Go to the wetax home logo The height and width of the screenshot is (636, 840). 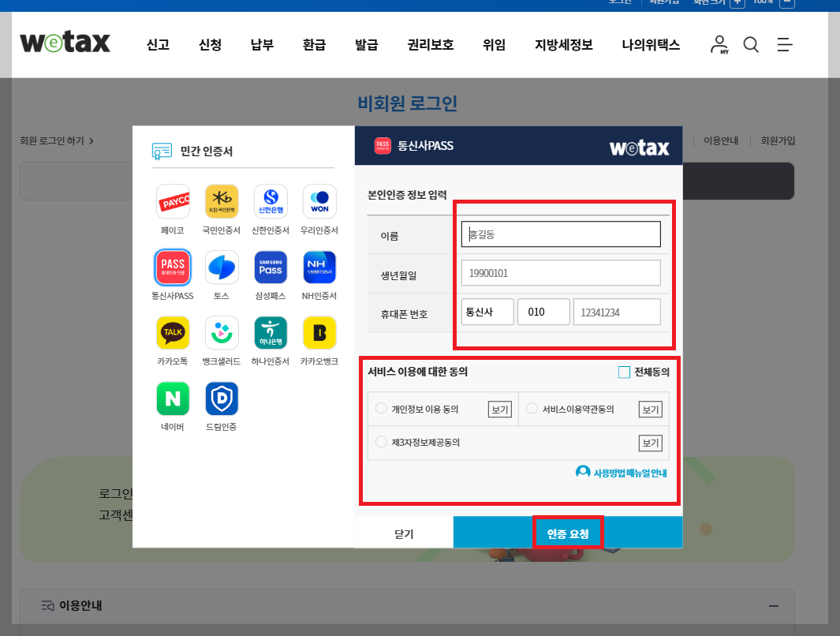(65, 43)
